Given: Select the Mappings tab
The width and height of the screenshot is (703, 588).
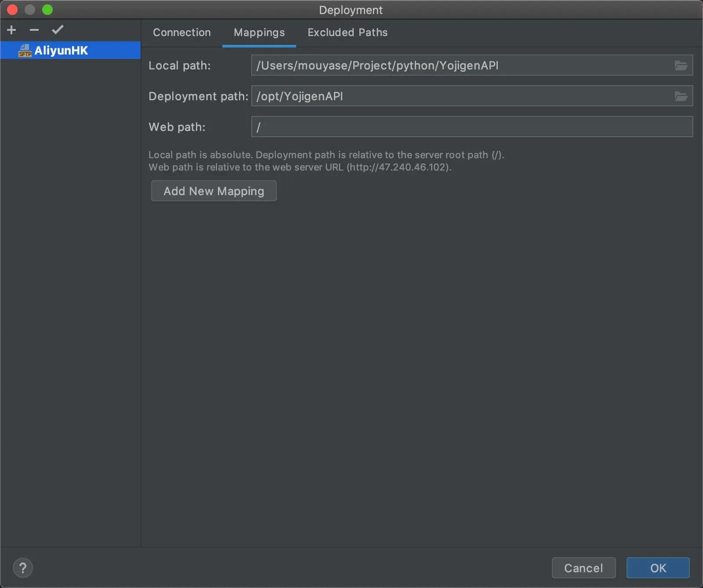Looking at the screenshot, I should (259, 33).
